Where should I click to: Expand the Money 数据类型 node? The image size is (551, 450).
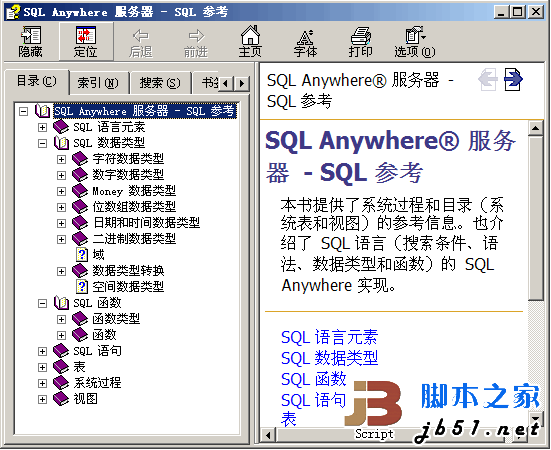[x=61, y=191]
